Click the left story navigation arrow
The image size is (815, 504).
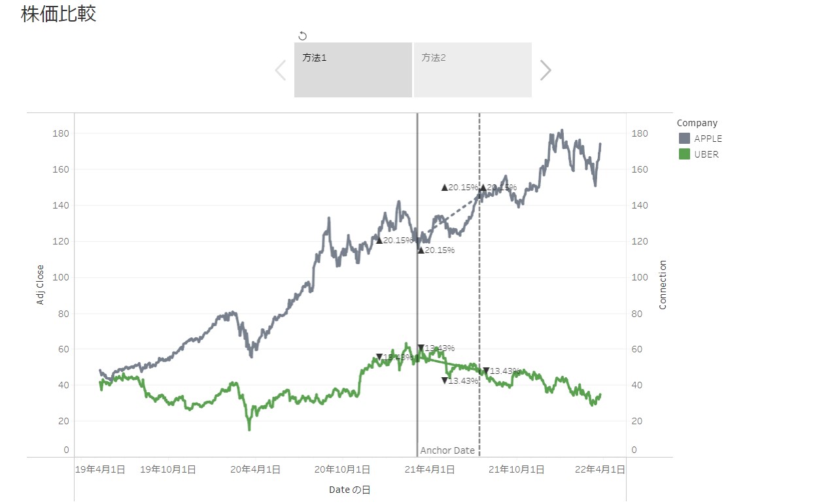280,69
